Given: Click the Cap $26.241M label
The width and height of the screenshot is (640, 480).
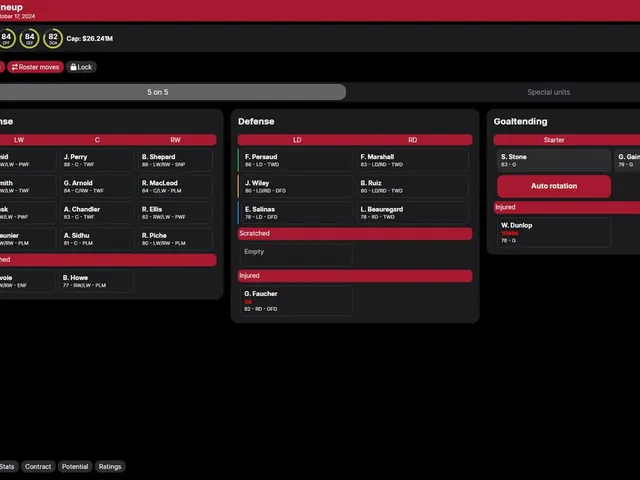Looking at the screenshot, I should (90, 39).
